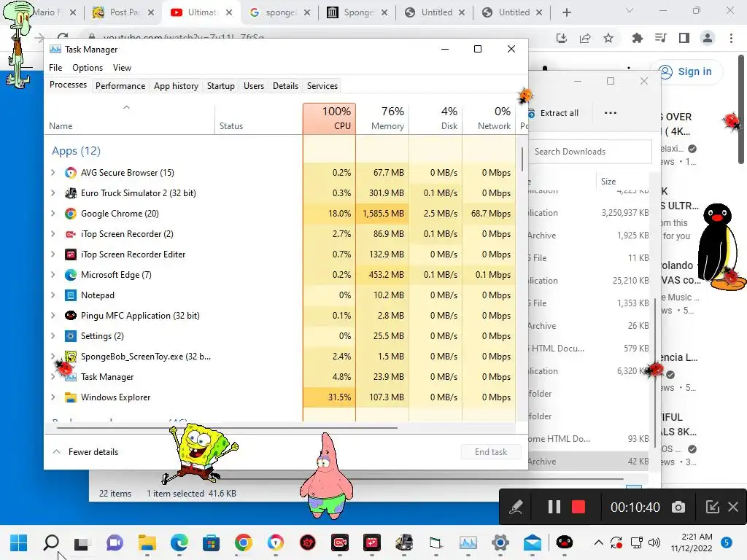Expand the Notepad process row
Screen dimensions: 747x560
tap(53, 295)
